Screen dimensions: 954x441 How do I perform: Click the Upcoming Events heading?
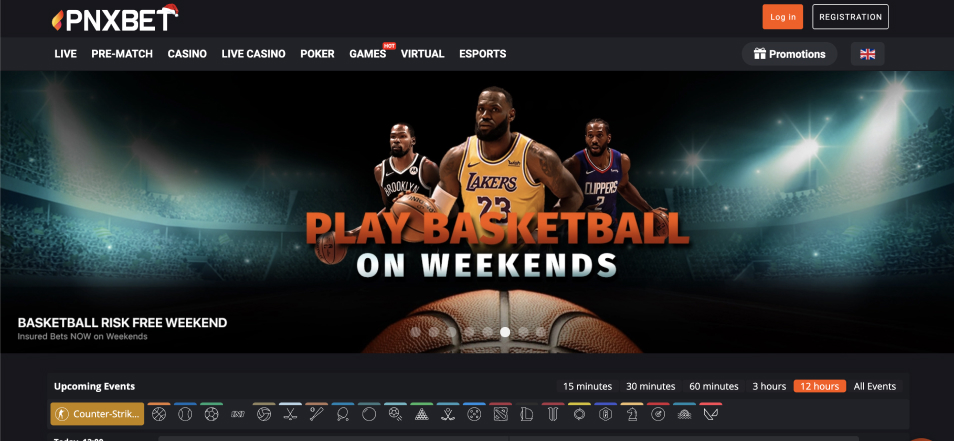[x=94, y=386]
